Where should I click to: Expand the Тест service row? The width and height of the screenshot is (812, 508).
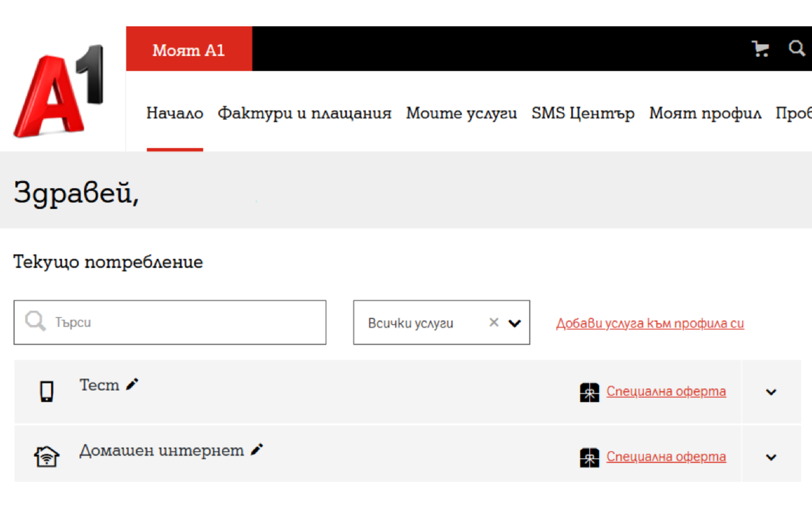(771, 392)
